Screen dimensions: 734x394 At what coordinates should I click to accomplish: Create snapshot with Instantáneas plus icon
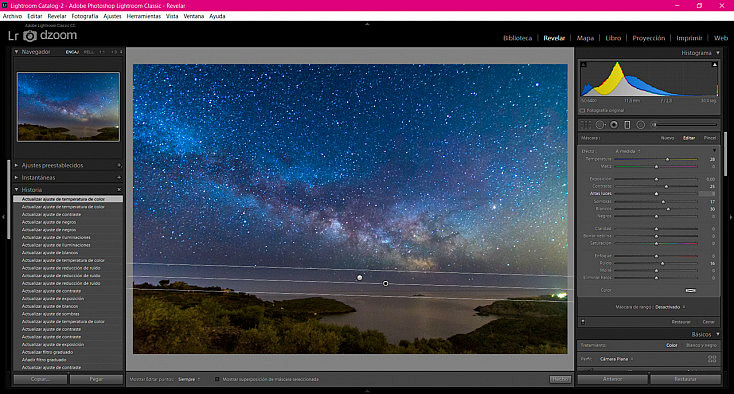tap(119, 178)
